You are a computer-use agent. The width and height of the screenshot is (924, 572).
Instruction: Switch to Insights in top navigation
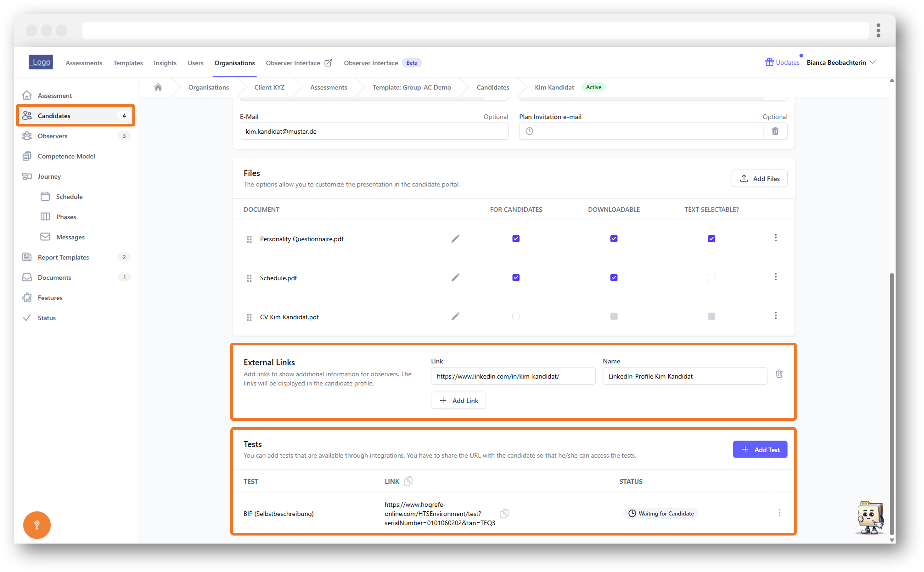pos(165,63)
